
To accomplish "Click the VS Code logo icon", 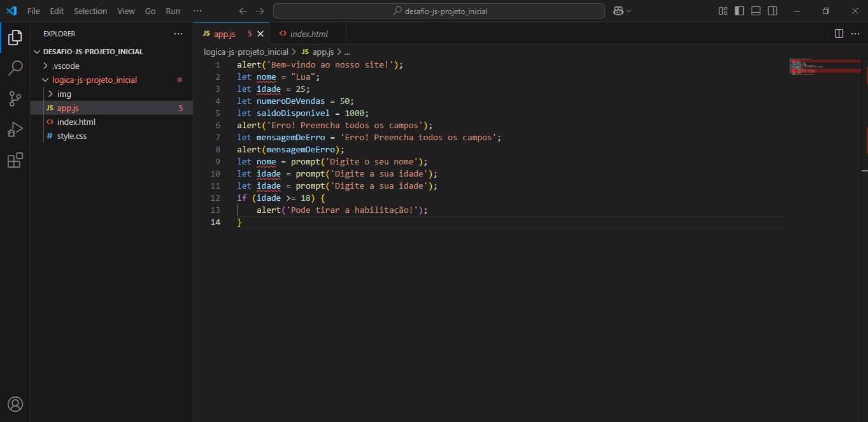I will point(11,11).
